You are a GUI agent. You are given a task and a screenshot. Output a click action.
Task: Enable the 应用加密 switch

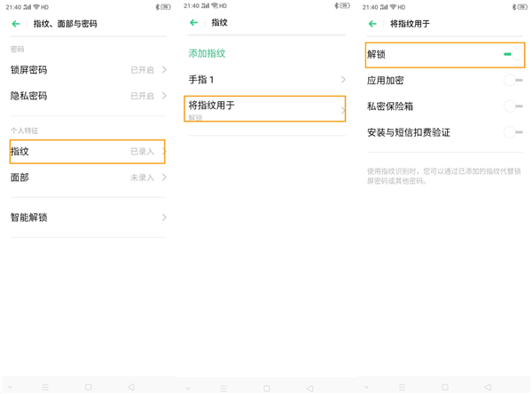tap(511, 81)
